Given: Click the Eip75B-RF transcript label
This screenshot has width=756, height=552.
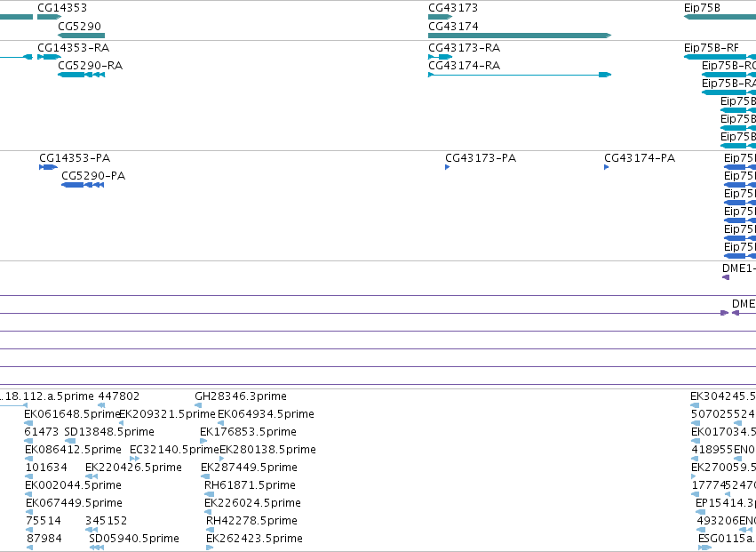Looking at the screenshot, I should (x=712, y=48).
